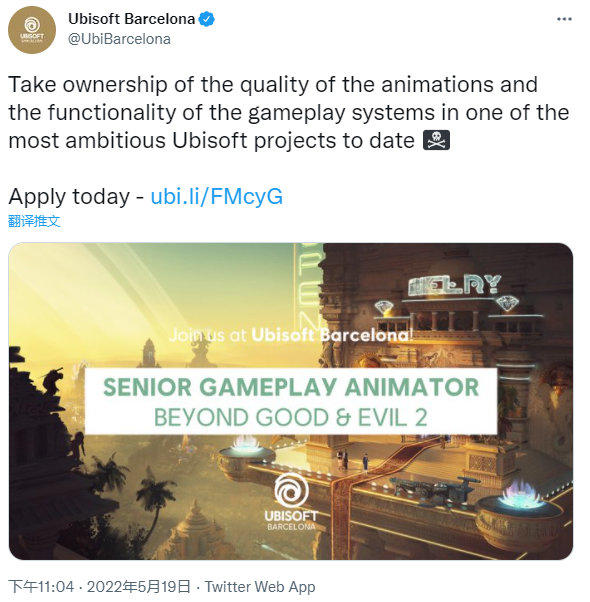Click the Join us at Ubisoft Barcelona text
The image size is (590, 602).
pyautogui.click(x=291, y=335)
